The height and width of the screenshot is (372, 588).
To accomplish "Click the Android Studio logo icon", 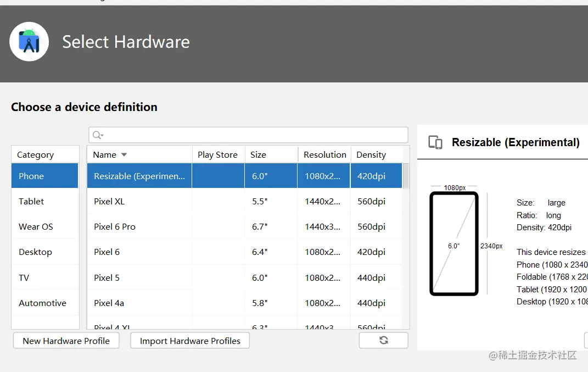I will (x=29, y=42).
